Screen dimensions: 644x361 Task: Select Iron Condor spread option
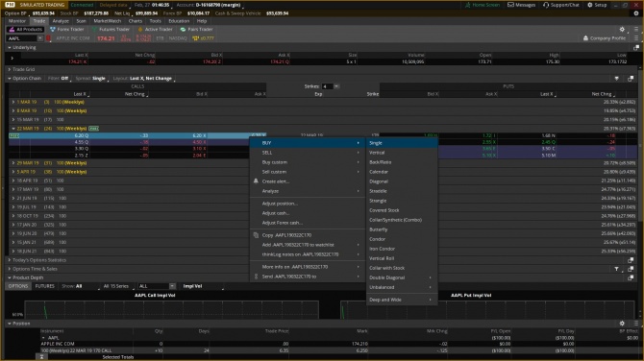point(382,249)
